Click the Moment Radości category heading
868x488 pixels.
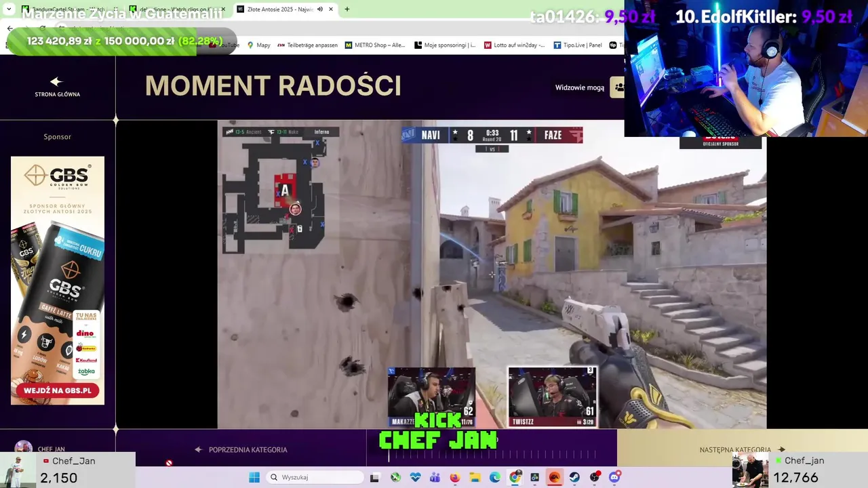pos(273,86)
